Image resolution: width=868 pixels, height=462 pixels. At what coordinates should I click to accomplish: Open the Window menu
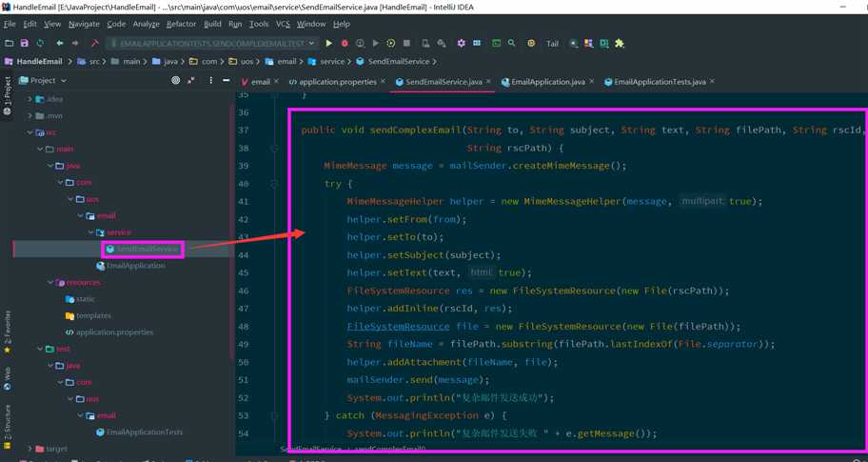click(x=311, y=24)
